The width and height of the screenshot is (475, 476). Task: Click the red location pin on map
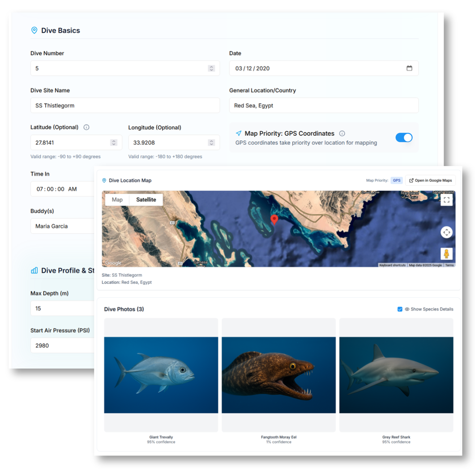click(274, 219)
